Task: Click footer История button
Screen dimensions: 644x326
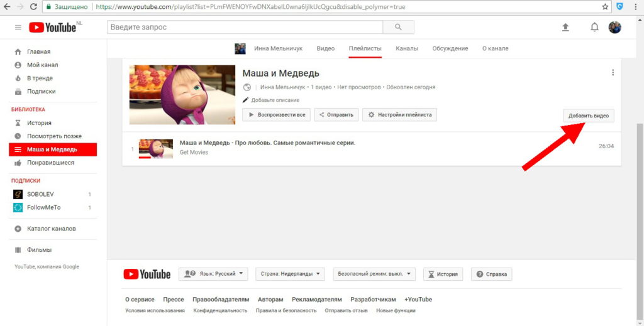Action: [443, 274]
